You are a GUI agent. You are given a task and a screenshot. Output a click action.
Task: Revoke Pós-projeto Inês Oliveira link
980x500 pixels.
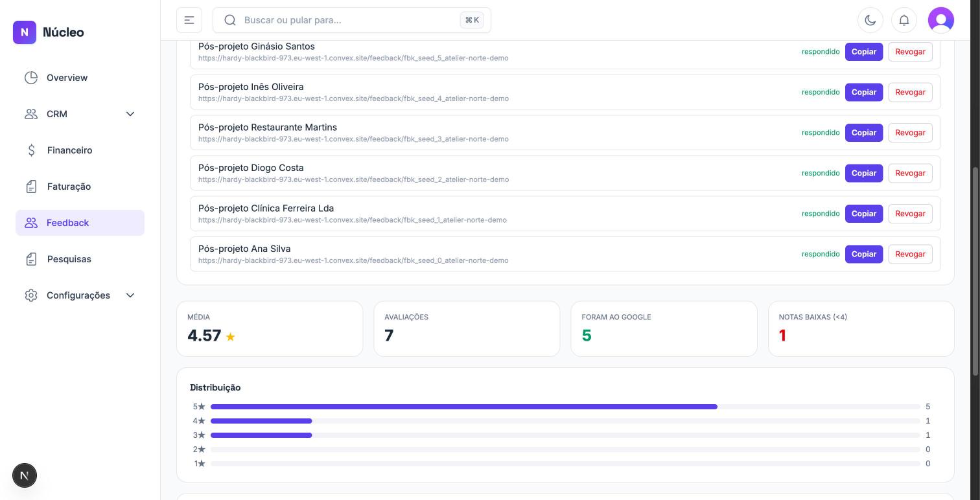tap(910, 92)
